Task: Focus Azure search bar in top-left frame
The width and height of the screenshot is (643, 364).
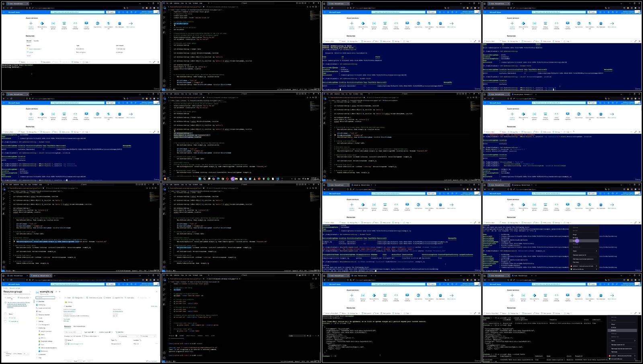Action: click(x=78, y=12)
